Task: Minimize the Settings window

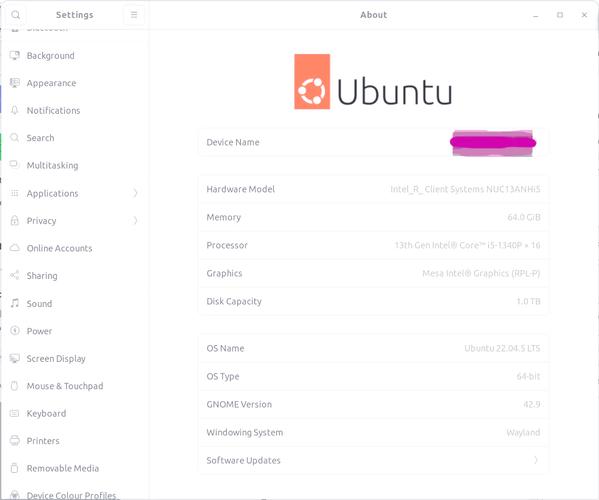Action: [x=536, y=15]
